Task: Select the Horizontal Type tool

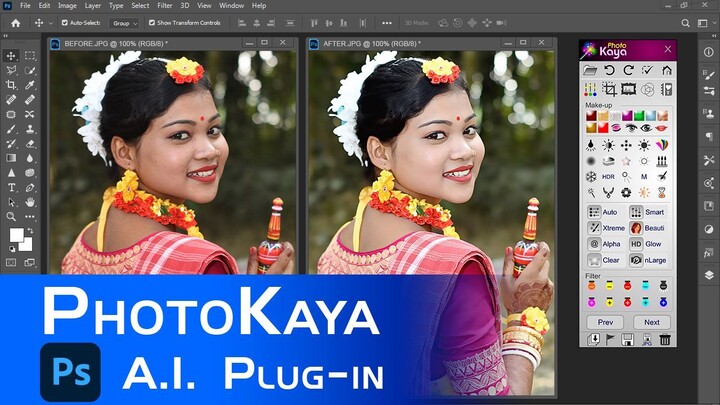Action: click(x=11, y=187)
